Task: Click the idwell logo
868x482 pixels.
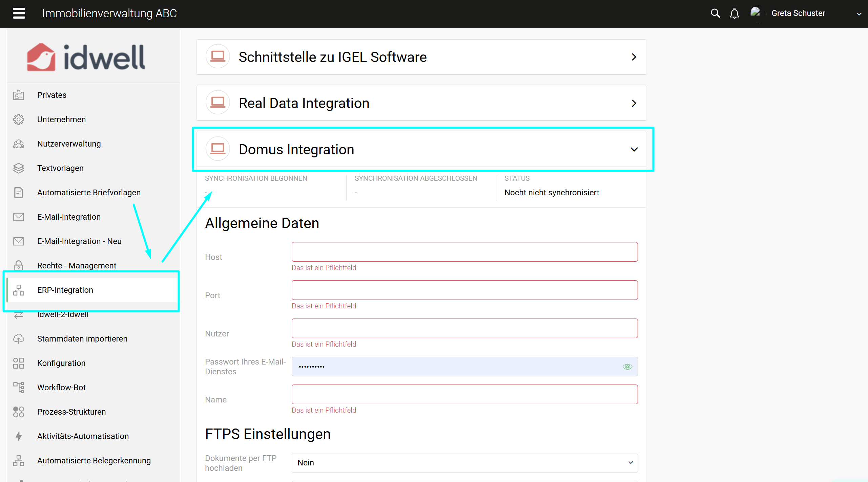Action: point(86,57)
